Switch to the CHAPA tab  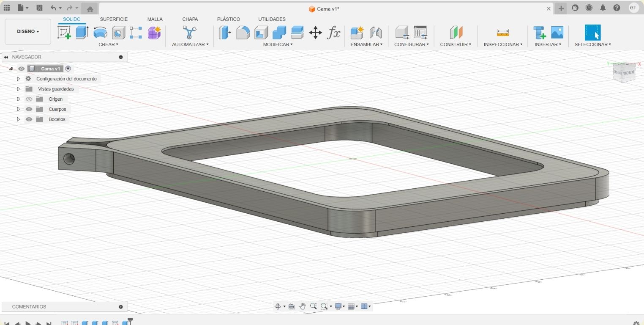click(190, 19)
